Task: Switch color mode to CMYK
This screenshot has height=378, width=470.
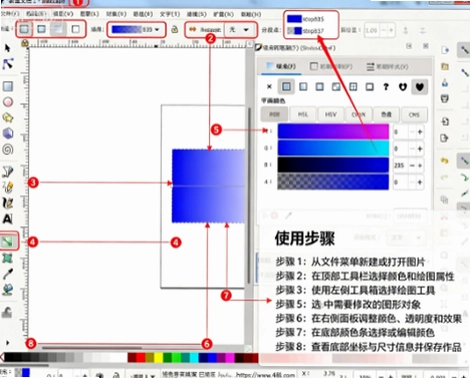Action: point(358,114)
